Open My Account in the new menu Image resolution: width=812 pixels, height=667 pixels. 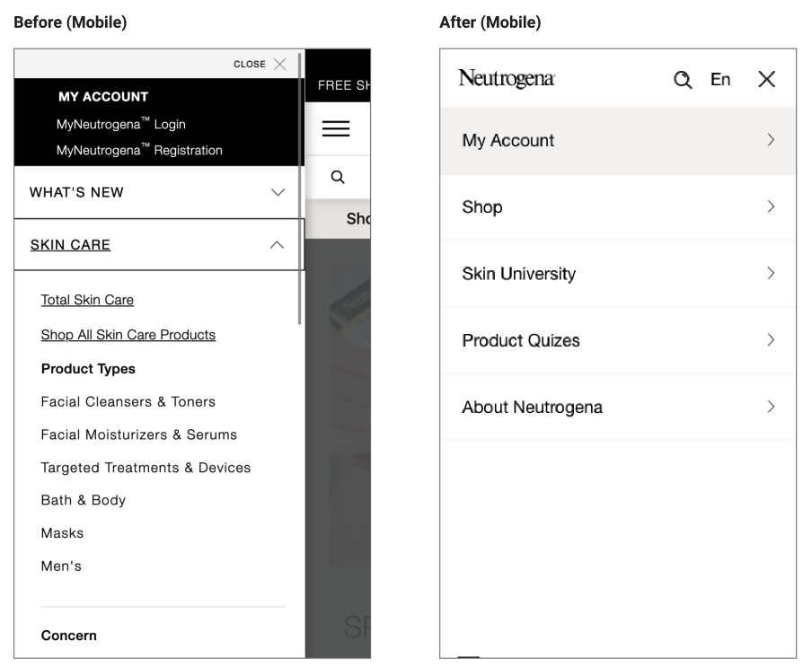coord(617,141)
